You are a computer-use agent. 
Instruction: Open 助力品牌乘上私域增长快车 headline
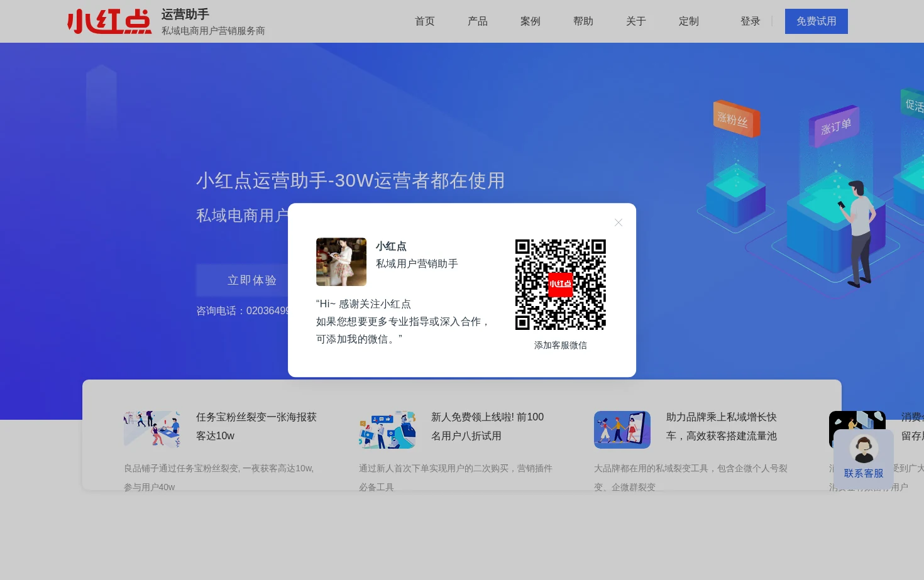coord(722,427)
